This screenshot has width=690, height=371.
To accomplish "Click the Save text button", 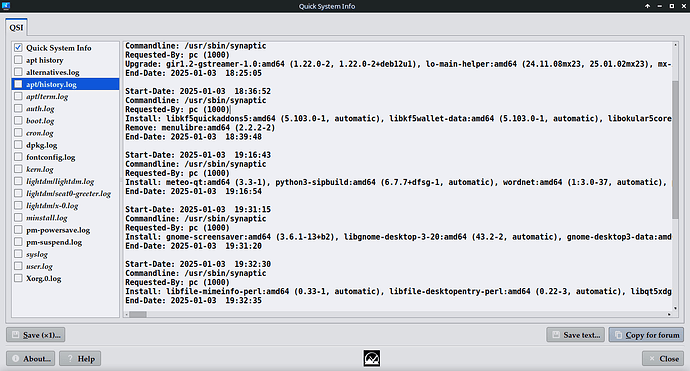I will coord(576,335).
